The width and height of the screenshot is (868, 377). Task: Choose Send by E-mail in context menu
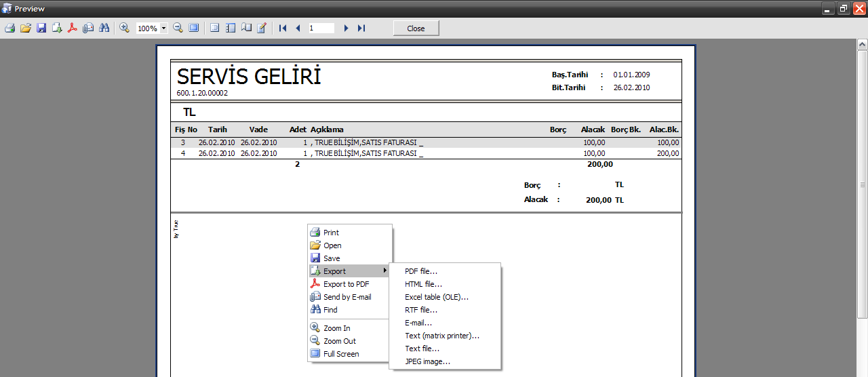click(x=347, y=297)
